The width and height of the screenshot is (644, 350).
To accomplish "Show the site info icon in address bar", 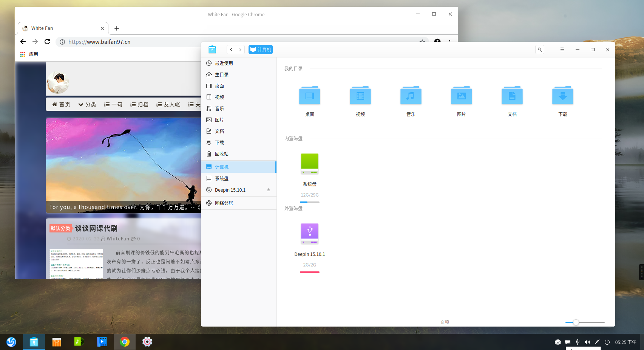I will (62, 42).
